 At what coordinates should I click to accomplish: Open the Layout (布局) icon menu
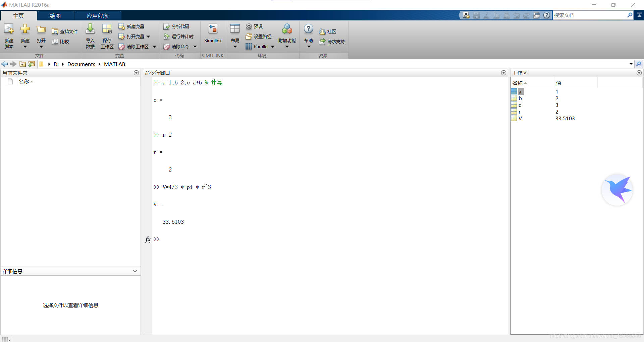[x=235, y=29]
